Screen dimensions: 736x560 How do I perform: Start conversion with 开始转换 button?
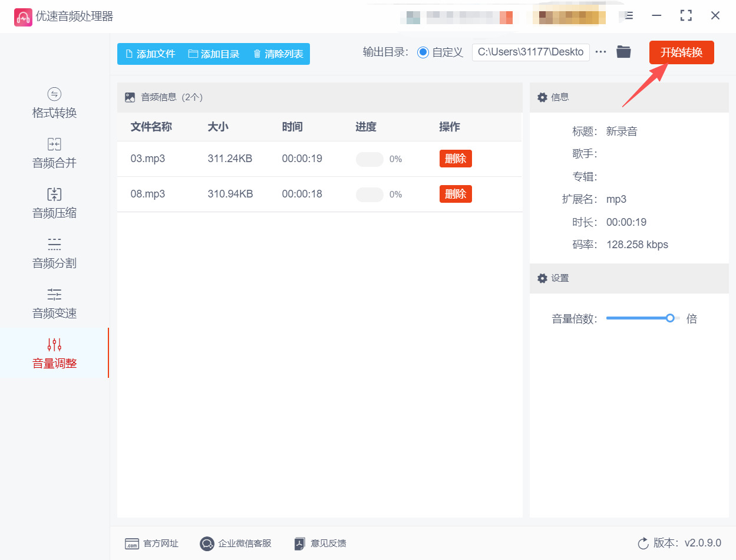(x=681, y=52)
